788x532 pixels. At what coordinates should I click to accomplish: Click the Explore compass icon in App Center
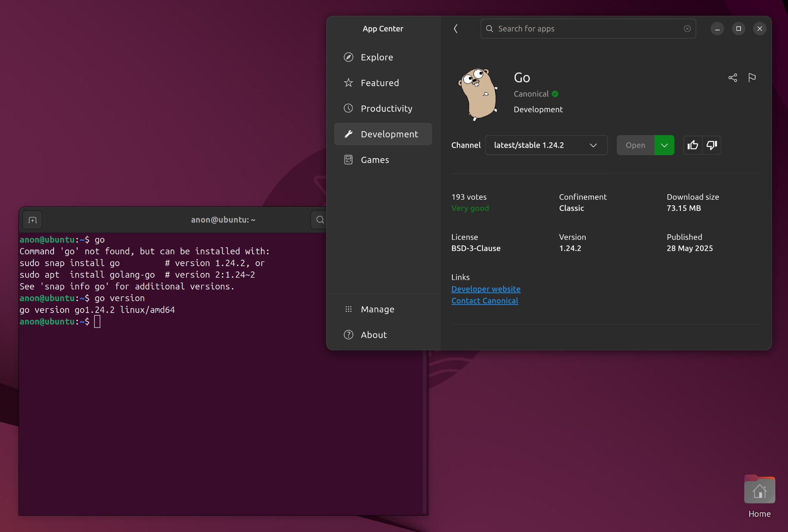tap(348, 57)
